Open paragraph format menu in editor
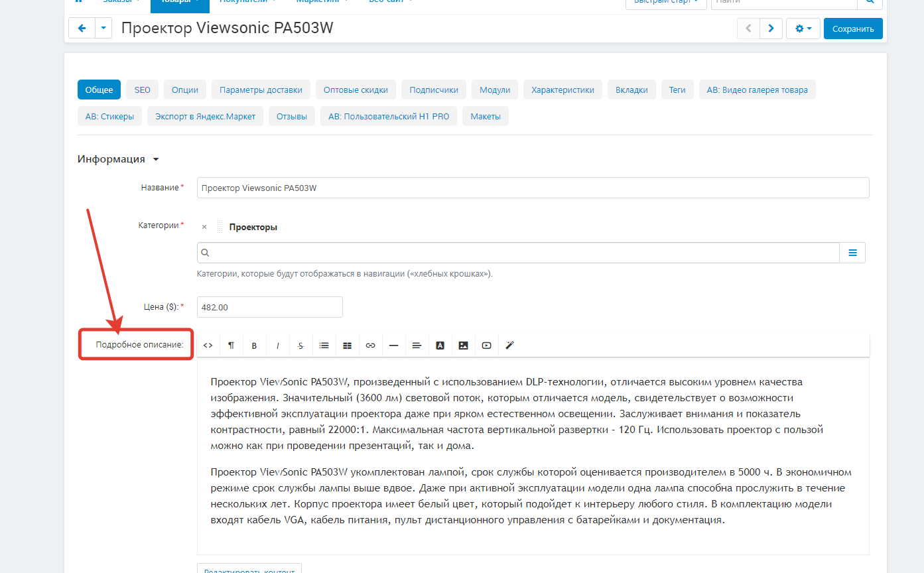The width and height of the screenshot is (924, 573). point(231,346)
